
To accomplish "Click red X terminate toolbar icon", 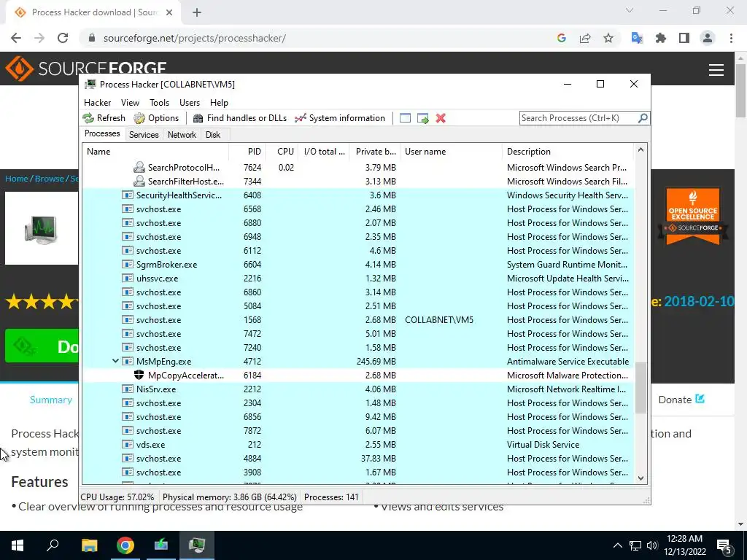I will tap(441, 118).
